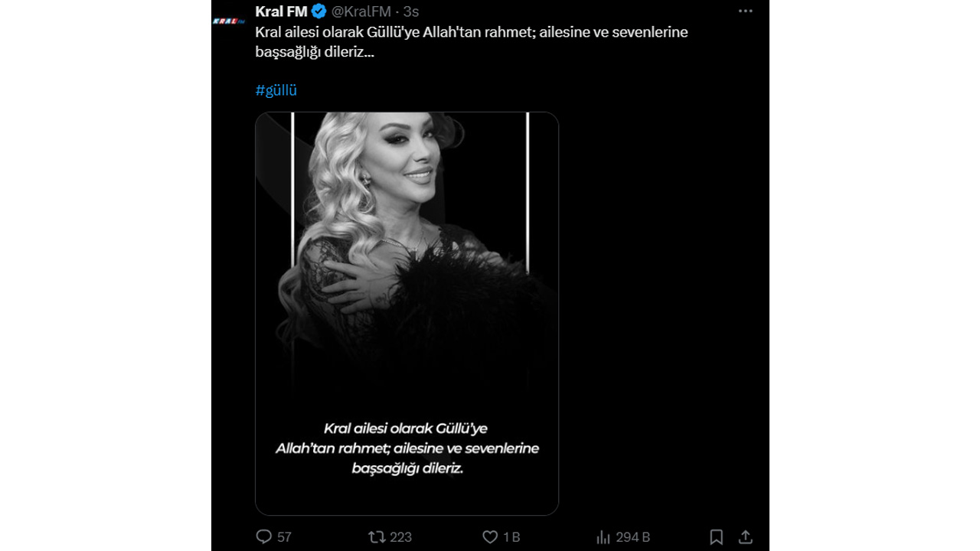
Task: Open the #güllü hashtag link
Action: 276,90
